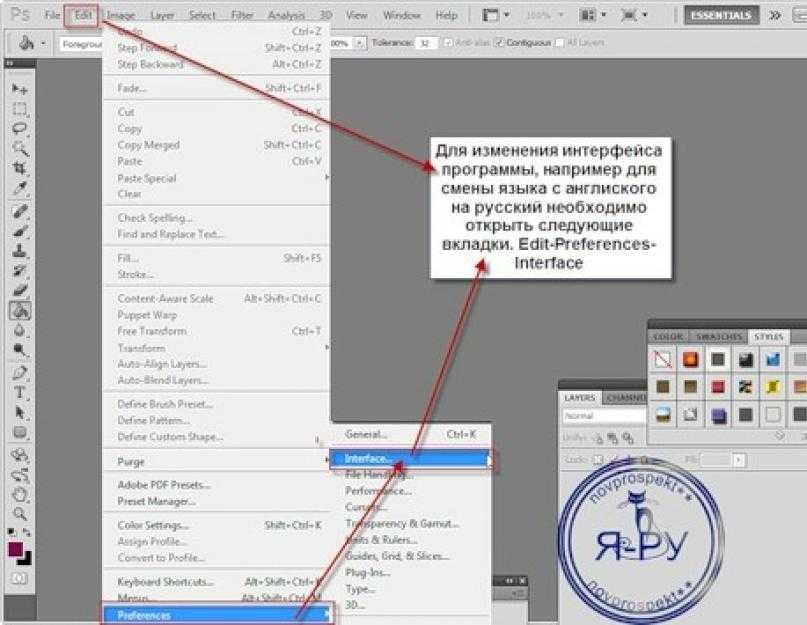Choose Interface in Preferences submenu

click(x=410, y=458)
